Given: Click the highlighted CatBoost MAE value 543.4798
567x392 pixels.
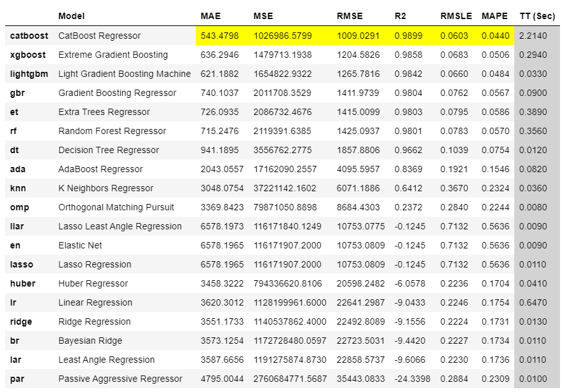Looking at the screenshot, I should [220, 36].
